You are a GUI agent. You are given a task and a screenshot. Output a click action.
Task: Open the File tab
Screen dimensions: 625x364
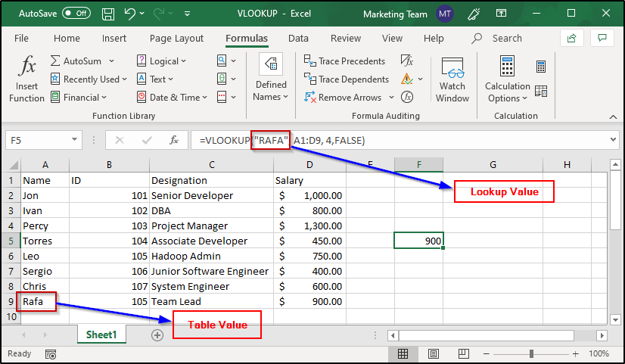[21, 39]
